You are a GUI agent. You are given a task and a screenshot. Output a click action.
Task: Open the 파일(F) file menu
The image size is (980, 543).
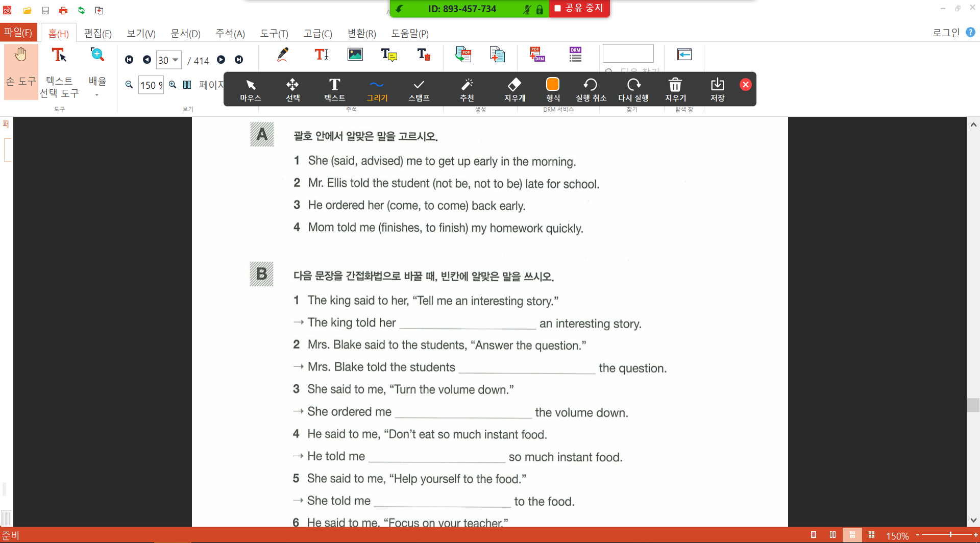click(18, 32)
